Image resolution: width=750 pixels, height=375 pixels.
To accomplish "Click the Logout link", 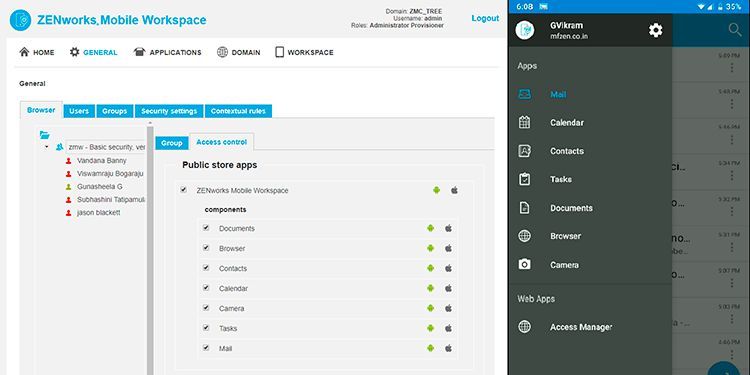I will click(x=485, y=18).
